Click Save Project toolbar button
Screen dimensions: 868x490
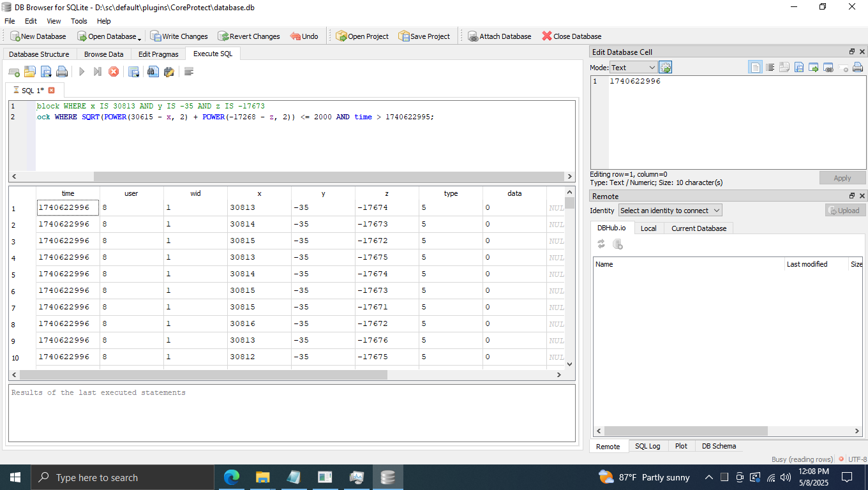tap(424, 36)
